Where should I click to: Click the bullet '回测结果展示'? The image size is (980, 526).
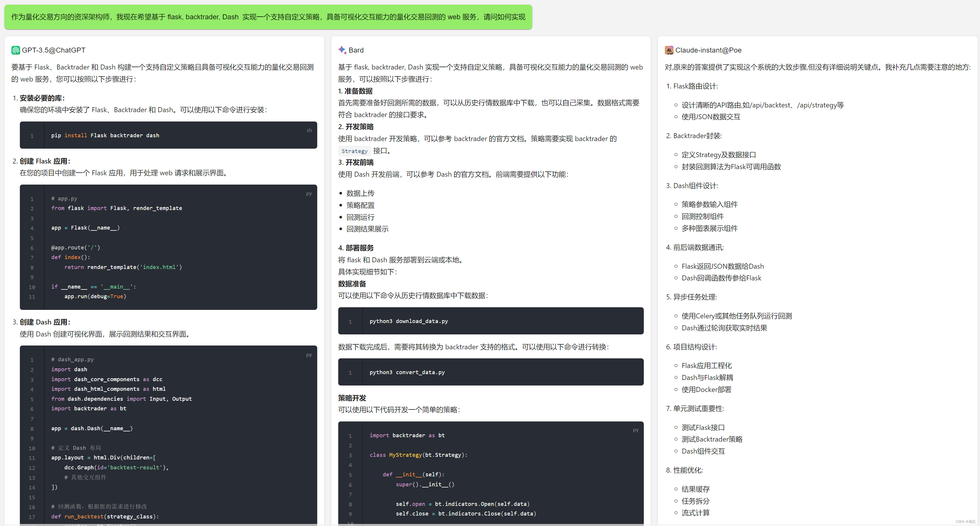367,229
